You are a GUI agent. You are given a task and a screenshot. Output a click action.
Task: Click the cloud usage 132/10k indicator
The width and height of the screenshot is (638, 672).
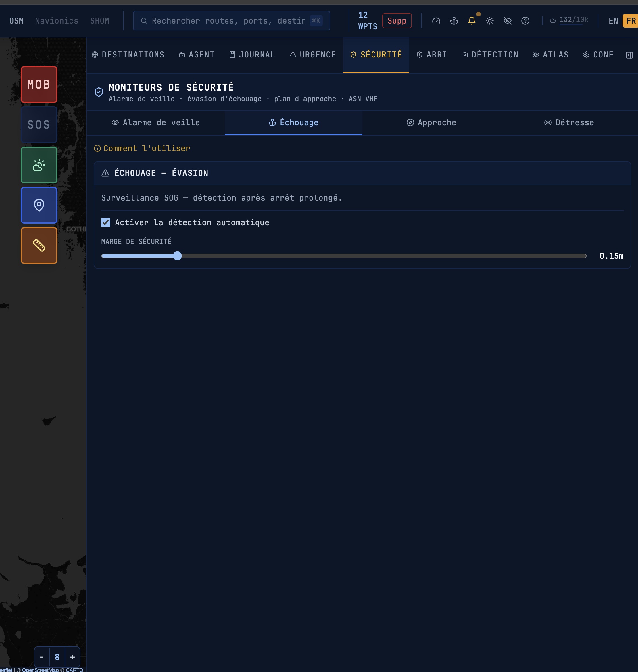569,20
